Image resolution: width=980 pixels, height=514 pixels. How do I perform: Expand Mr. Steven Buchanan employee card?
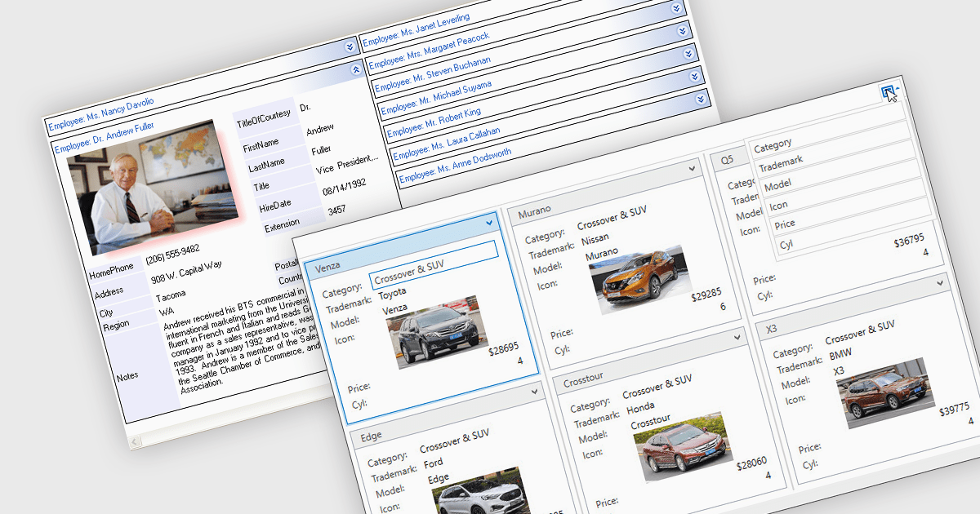(x=688, y=53)
